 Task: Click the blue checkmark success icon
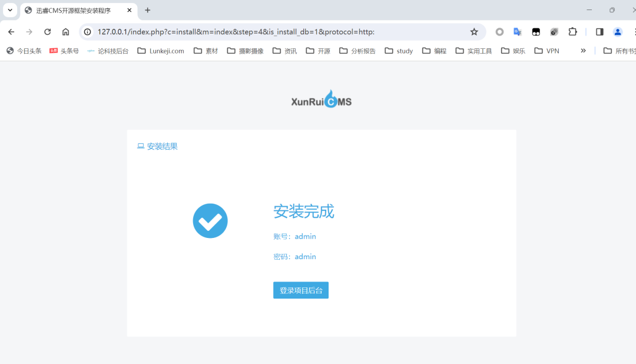click(210, 220)
